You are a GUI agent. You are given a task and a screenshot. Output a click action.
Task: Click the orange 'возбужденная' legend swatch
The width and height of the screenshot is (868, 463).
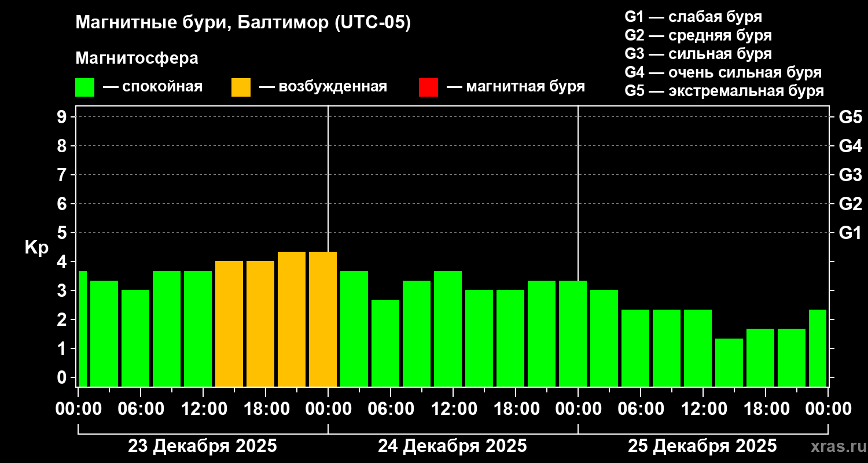click(241, 87)
